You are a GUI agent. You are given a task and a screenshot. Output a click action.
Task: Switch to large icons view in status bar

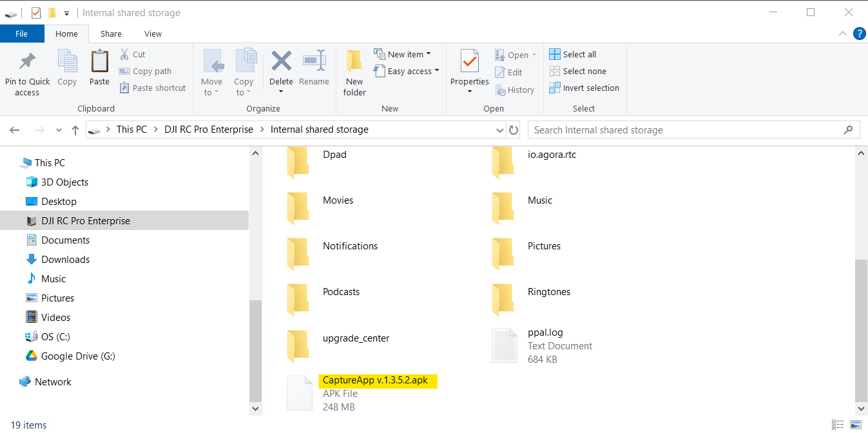tap(855, 425)
